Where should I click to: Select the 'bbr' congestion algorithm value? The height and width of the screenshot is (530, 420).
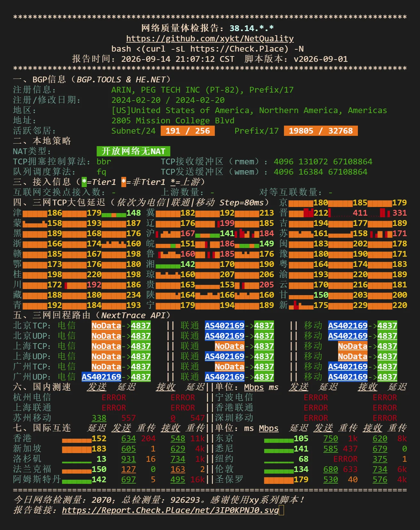tap(104, 161)
